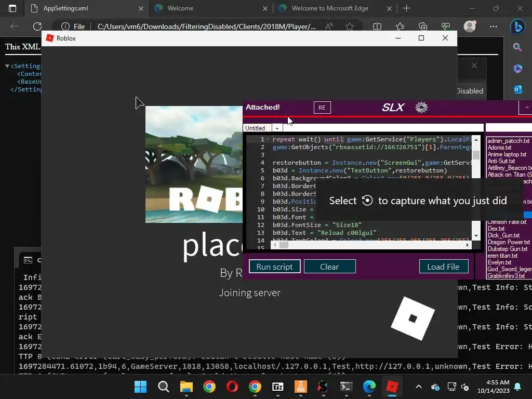Open notifications bell in system tray
This screenshot has height=399, width=532.
[518, 387]
